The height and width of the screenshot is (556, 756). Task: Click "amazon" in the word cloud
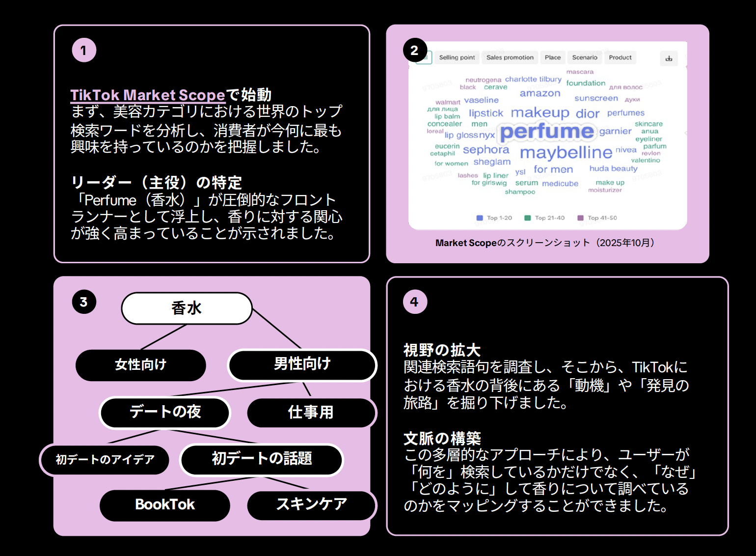[x=540, y=93]
